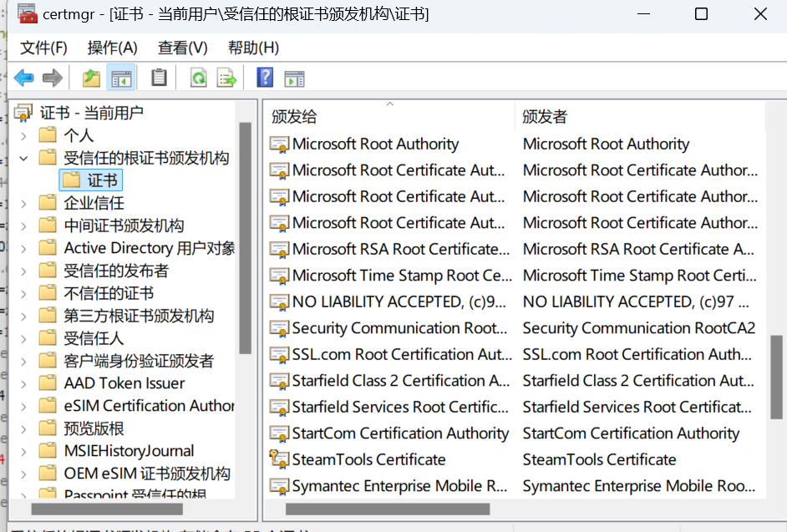Click the folder icon beside 预览版根
Screen dimensions: 787x532
click(48, 428)
